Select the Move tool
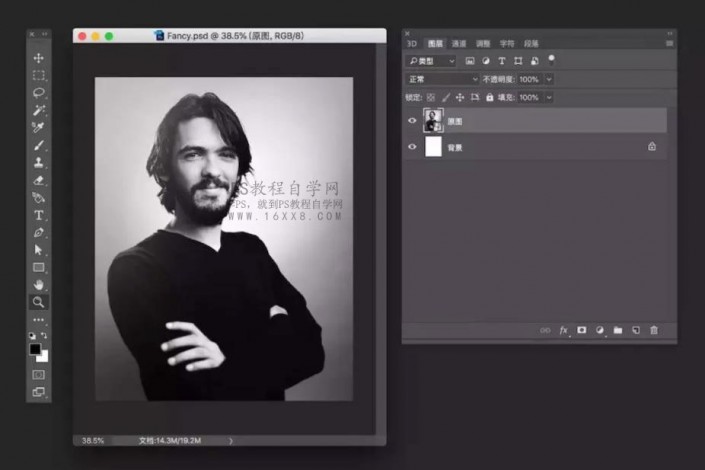 (x=39, y=58)
